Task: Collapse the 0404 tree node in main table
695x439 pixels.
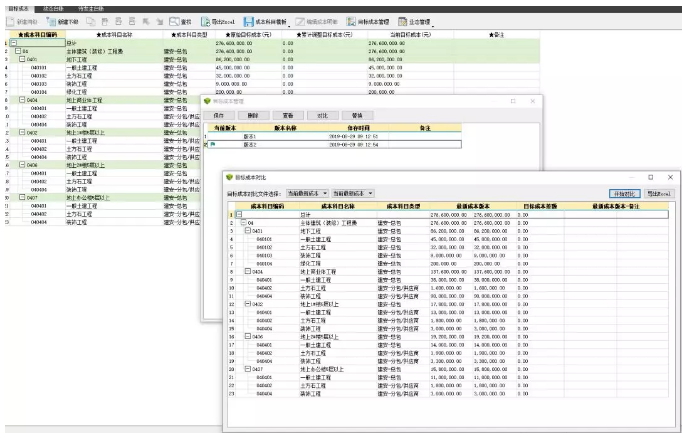Action: pyautogui.click(x=22, y=101)
